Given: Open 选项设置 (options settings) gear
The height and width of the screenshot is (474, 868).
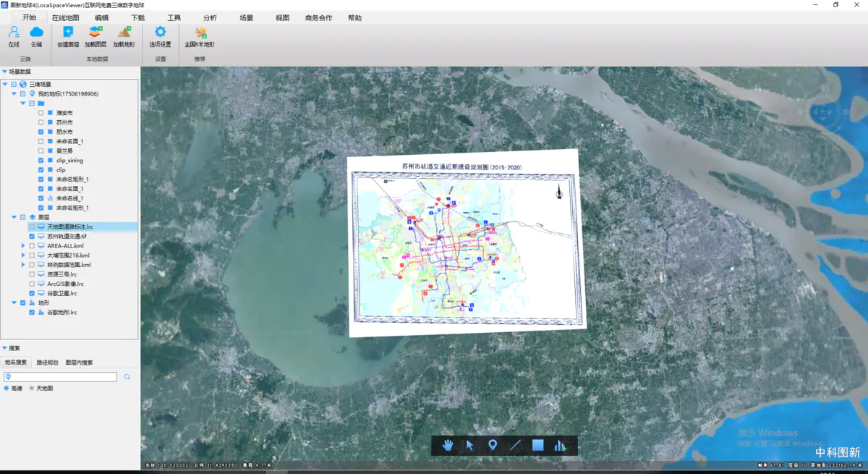Looking at the screenshot, I should (161, 33).
